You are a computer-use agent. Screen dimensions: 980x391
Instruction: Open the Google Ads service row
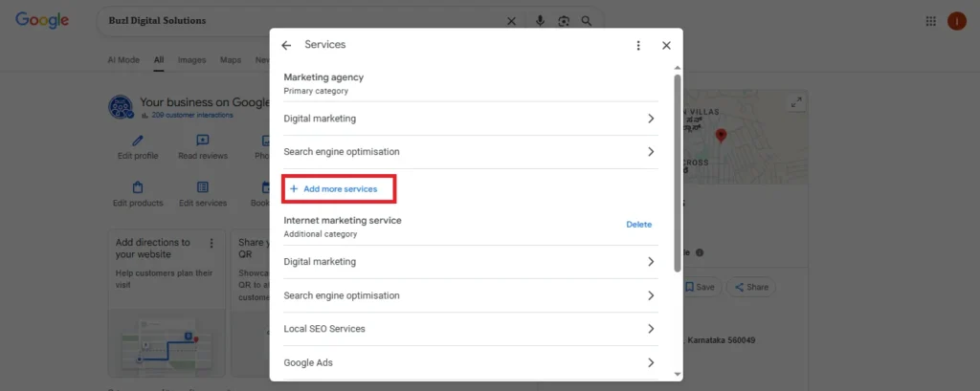pyautogui.click(x=471, y=362)
